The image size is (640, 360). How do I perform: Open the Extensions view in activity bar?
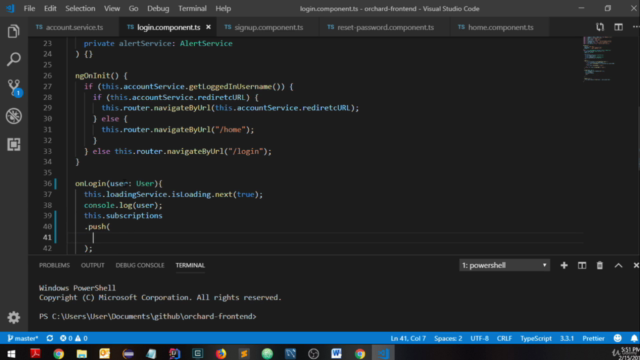tap(13, 144)
